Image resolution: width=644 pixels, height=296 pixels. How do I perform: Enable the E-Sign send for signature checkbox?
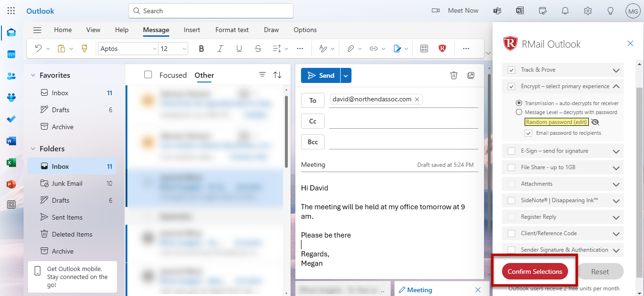(511, 151)
